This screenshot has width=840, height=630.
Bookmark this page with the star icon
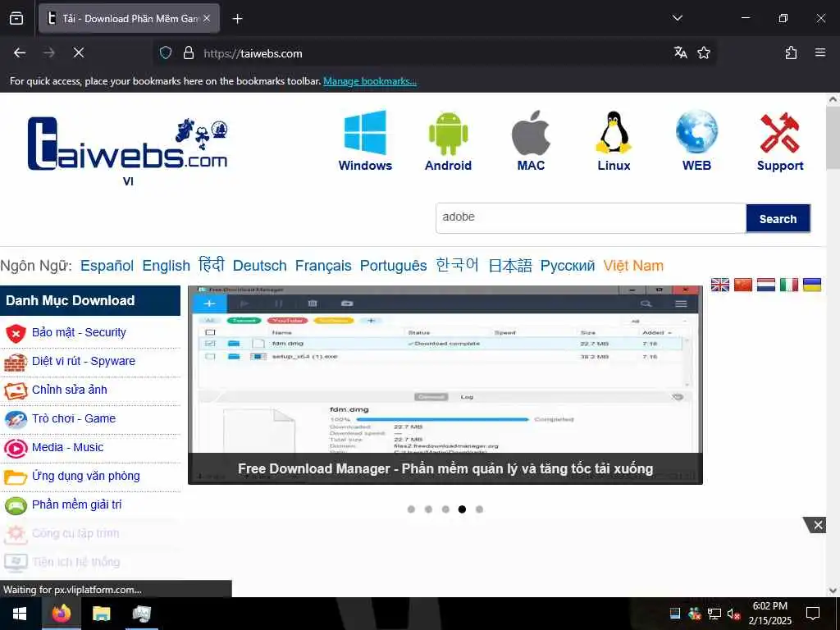(x=704, y=52)
